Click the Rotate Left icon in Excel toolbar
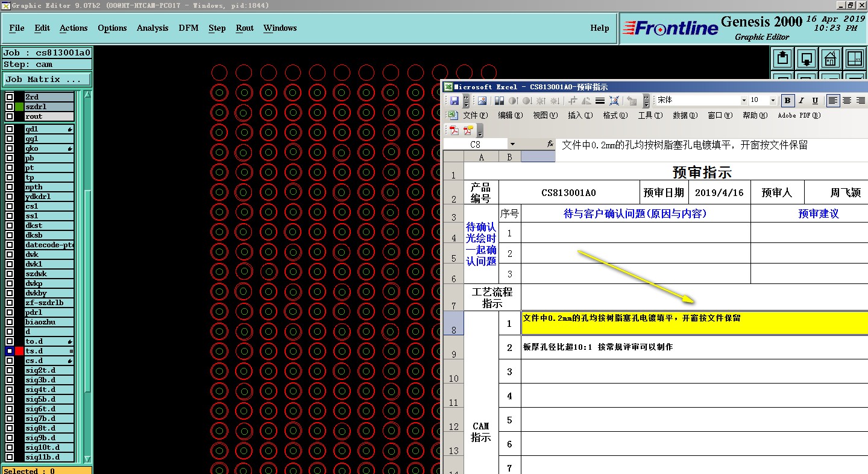This screenshot has width=868, height=474. [587, 100]
